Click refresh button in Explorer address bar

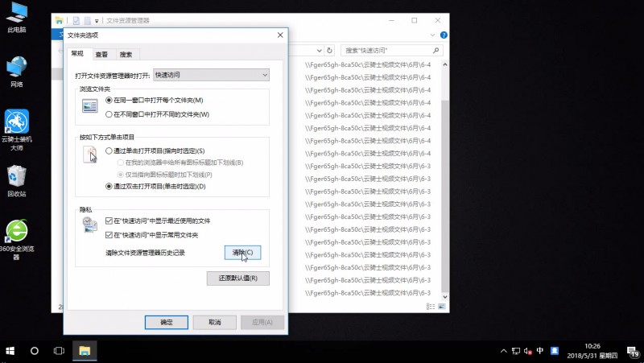329,50
